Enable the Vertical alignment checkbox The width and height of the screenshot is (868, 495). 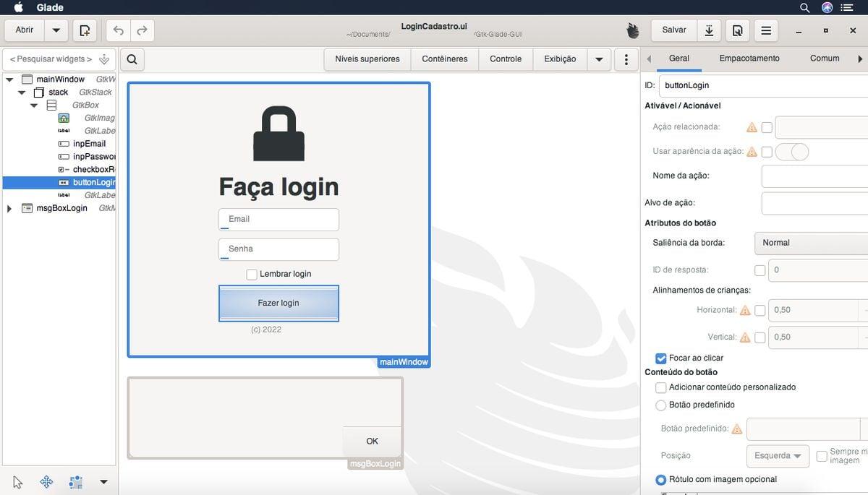pos(759,337)
